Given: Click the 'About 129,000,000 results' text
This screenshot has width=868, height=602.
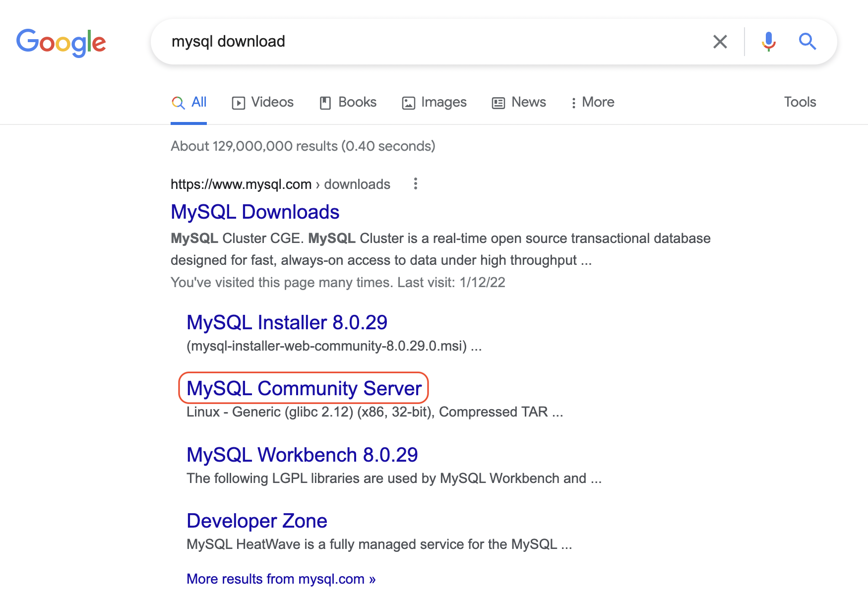Looking at the screenshot, I should click(303, 146).
